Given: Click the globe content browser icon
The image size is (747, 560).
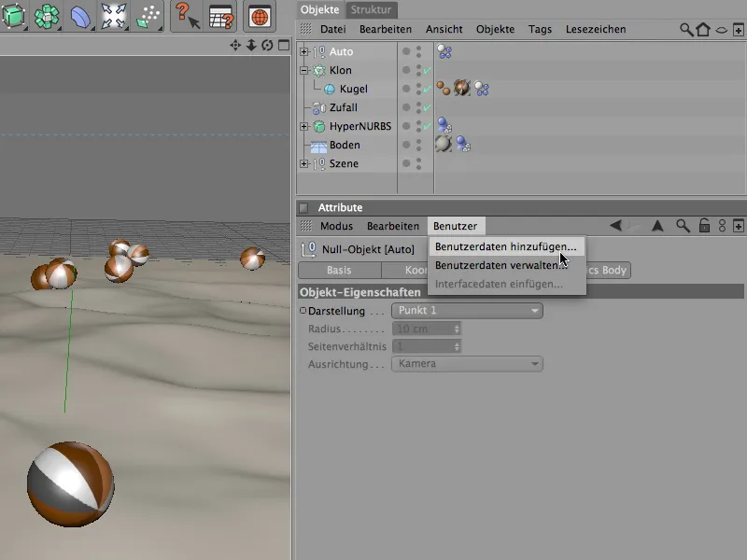Looking at the screenshot, I should pos(260,17).
